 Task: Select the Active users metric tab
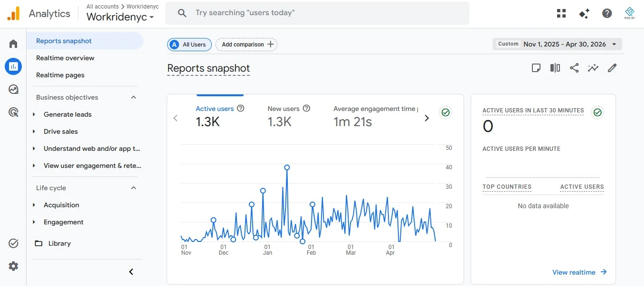click(220, 116)
